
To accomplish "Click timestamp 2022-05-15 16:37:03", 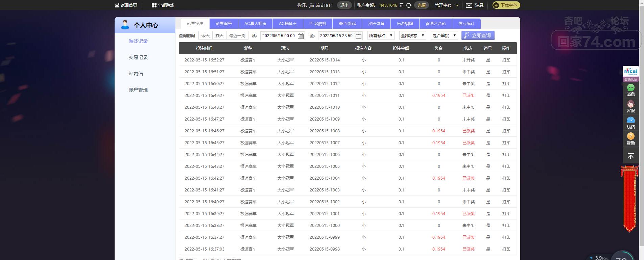I will [x=205, y=249].
